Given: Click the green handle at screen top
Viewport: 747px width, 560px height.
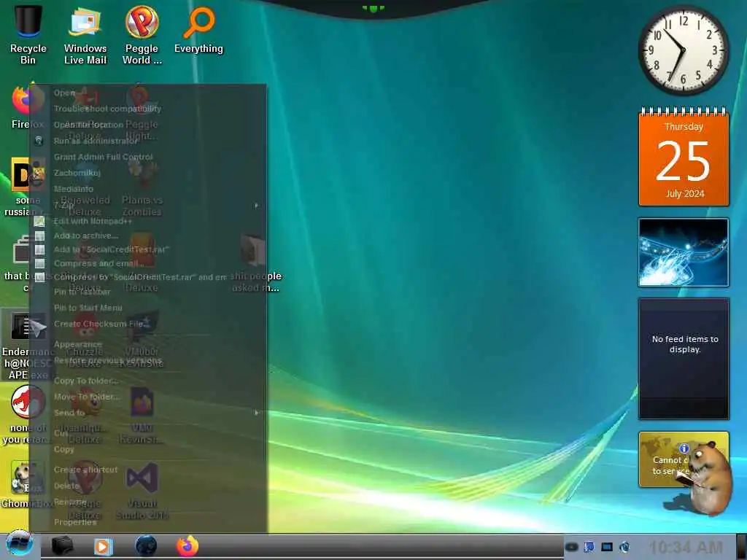Looking at the screenshot, I should pos(373,8).
